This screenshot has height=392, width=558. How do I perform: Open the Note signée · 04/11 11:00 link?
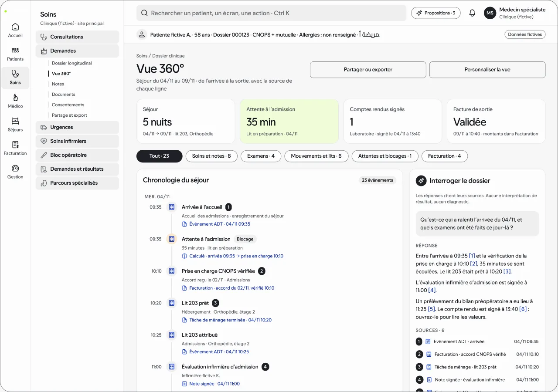(x=211, y=384)
